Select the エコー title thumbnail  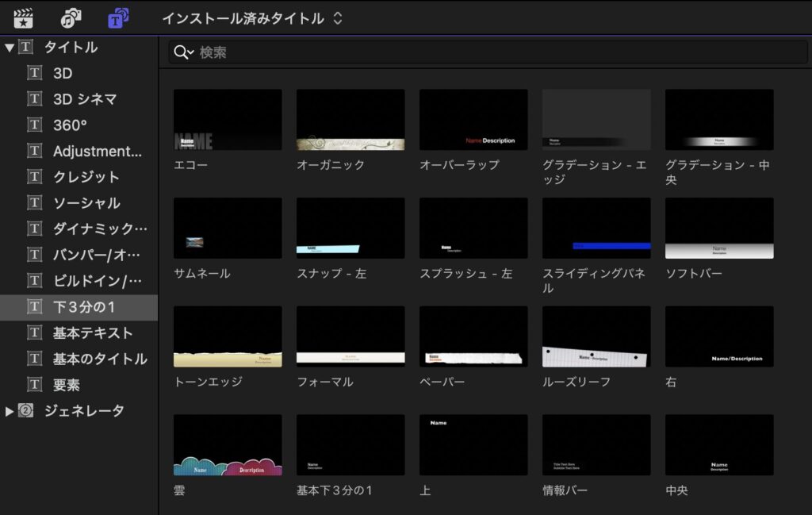pos(228,120)
